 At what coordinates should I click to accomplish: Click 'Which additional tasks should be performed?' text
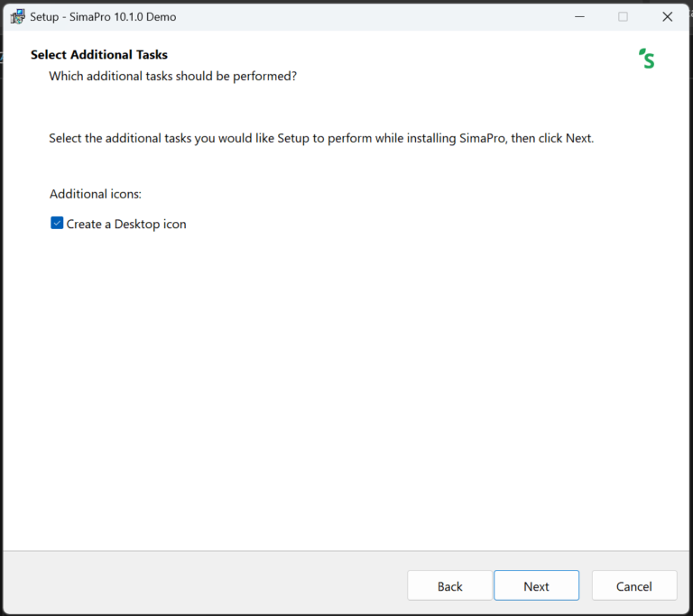point(172,76)
